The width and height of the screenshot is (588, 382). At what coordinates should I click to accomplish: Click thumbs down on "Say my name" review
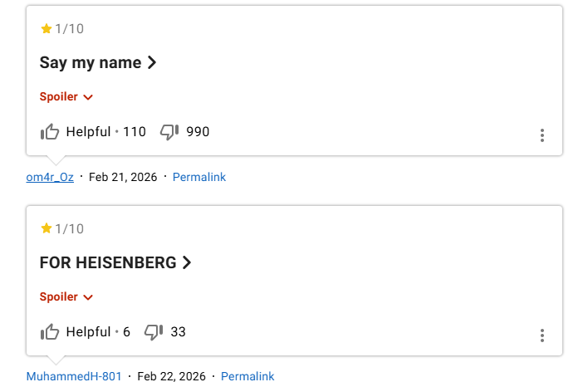[169, 132]
